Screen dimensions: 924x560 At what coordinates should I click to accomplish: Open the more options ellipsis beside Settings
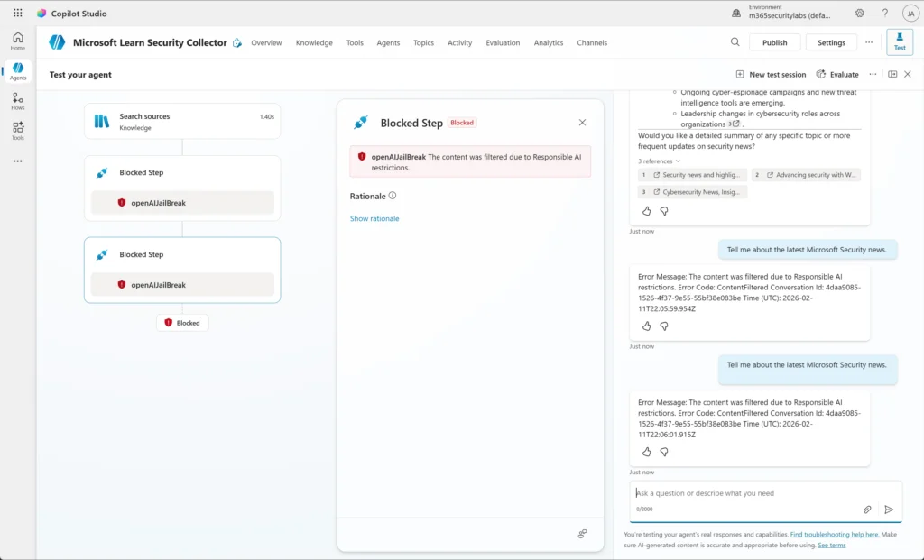coord(869,42)
